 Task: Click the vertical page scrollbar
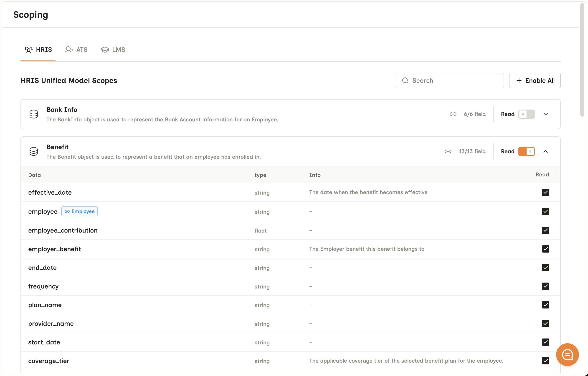click(x=583, y=60)
